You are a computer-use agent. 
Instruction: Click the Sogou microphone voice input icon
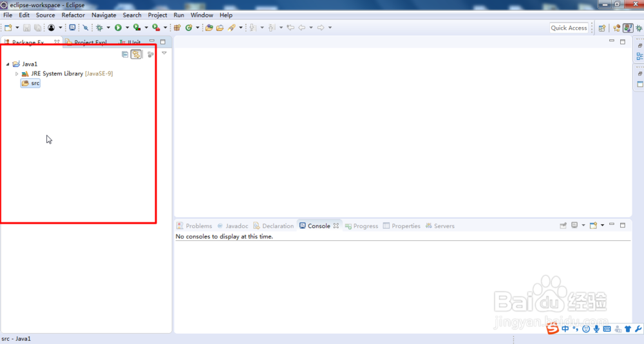[596, 329]
